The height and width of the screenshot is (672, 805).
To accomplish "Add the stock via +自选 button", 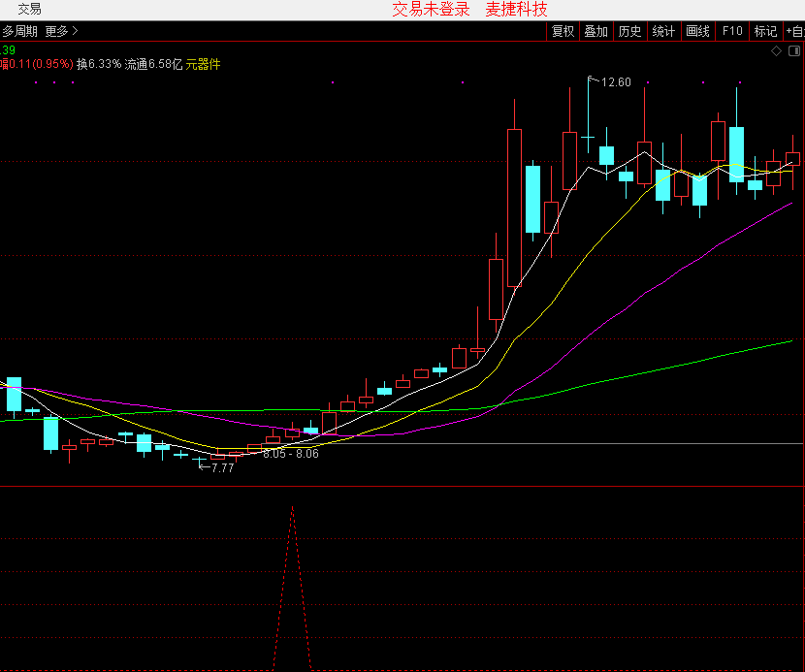I will point(794,31).
